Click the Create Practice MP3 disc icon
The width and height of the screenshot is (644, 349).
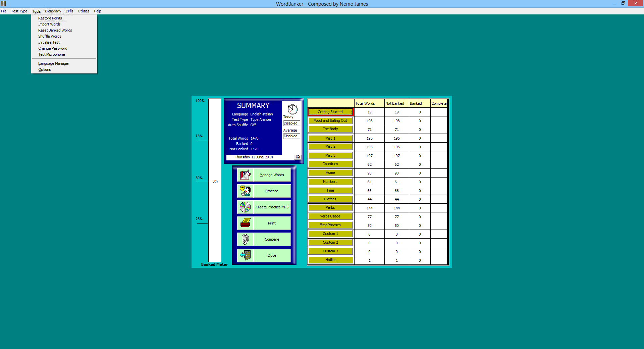tap(245, 207)
